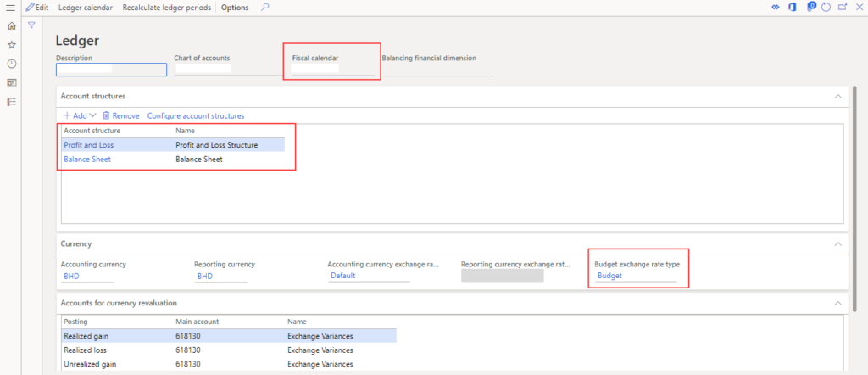The image size is (868, 375).
Task: Open the hamburger navigation menu
Action: pyautogui.click(x=11, y=8)
